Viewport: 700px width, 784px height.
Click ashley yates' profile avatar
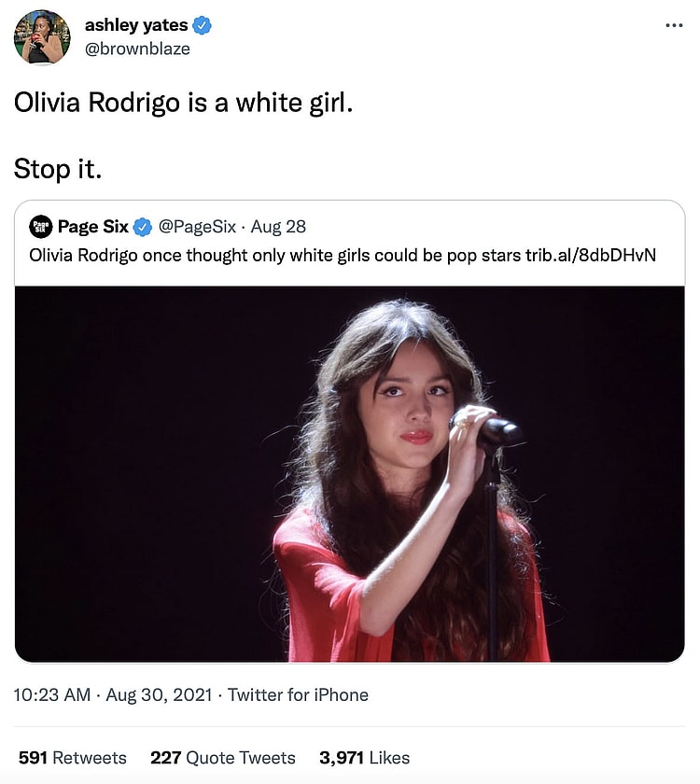[41, 37]
